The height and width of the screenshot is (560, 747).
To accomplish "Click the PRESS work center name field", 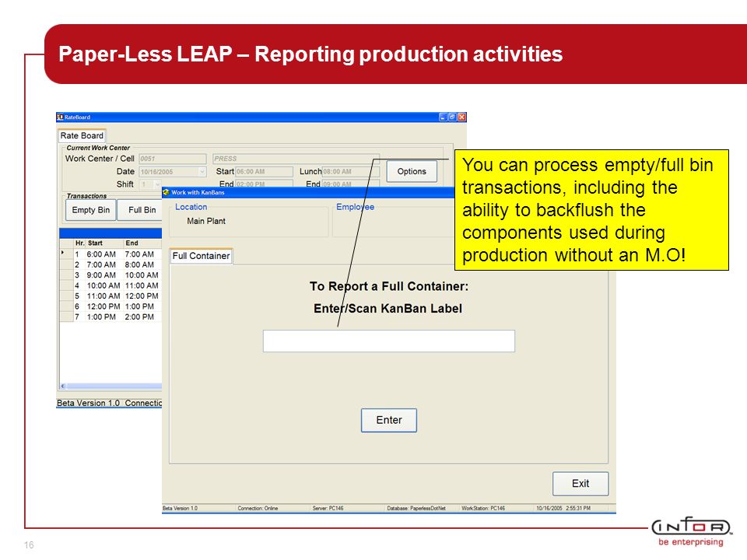I will (x=296, y=159).
